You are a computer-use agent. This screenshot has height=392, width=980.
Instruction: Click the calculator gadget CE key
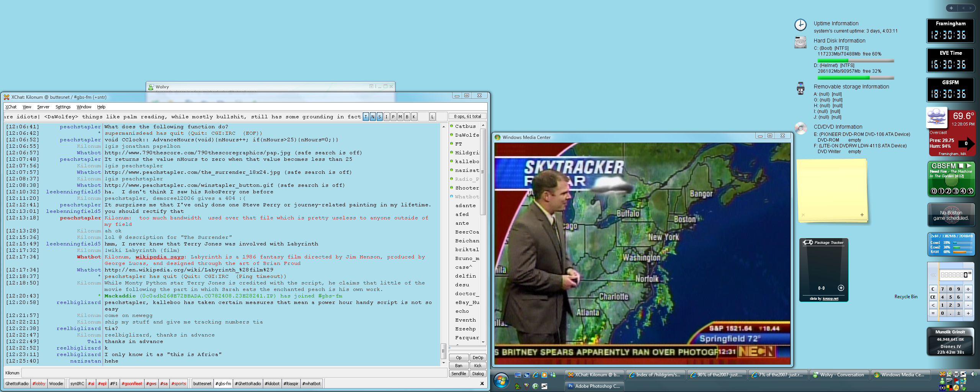pyautogui.click(x=933, y=297)
